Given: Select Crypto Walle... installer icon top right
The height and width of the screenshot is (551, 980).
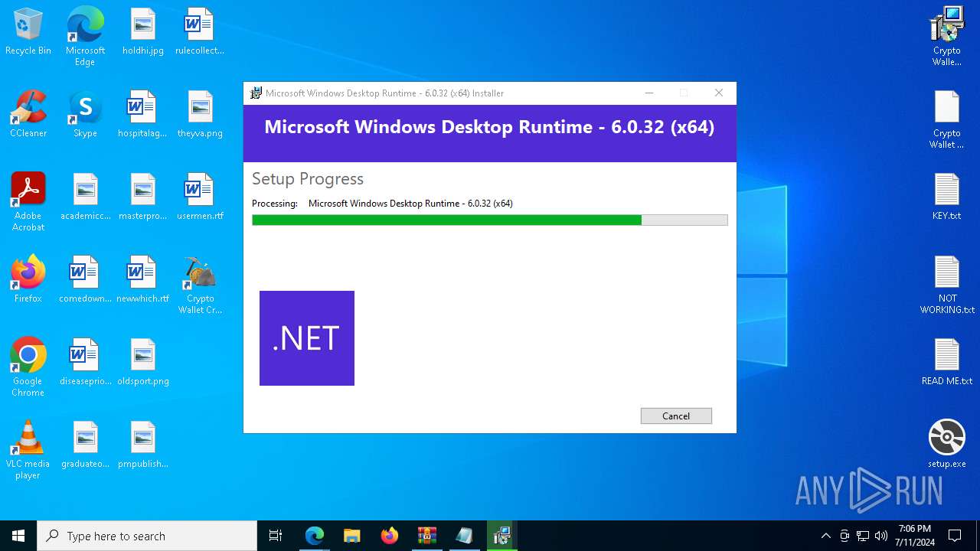Looking at the screenshot, I should 947,37.
